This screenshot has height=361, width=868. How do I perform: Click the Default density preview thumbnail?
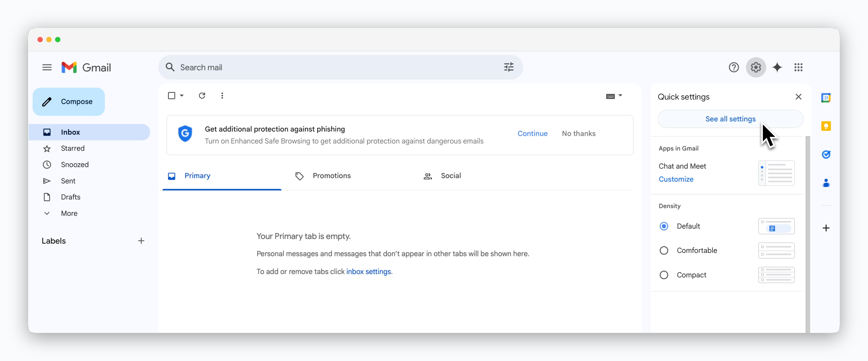click(776, 226)
